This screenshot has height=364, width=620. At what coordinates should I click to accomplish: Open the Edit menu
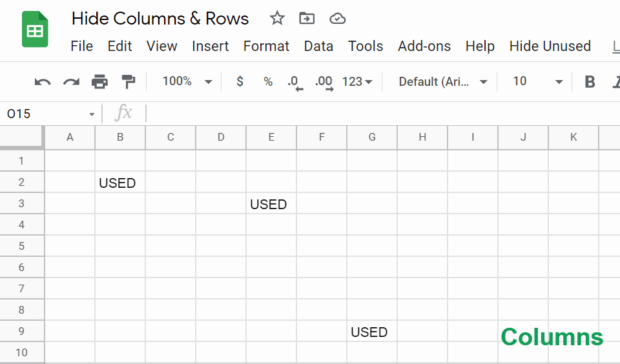point(119,46)
